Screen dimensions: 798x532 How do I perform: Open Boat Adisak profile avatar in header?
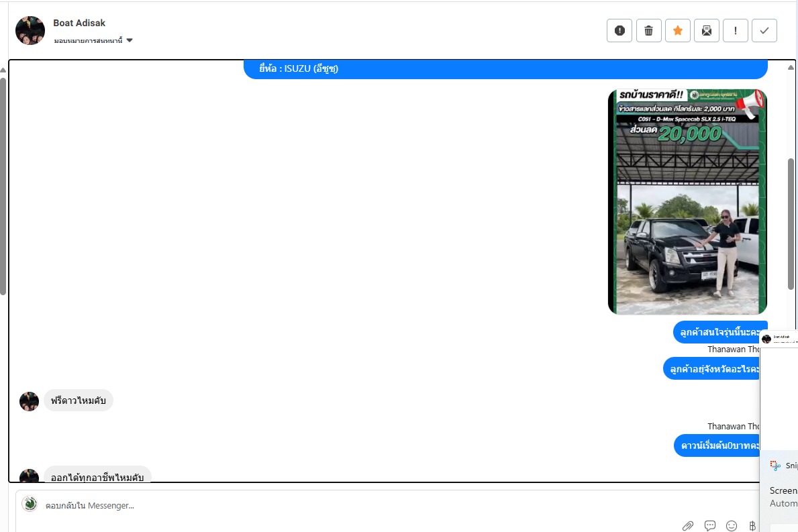point(30,30)
